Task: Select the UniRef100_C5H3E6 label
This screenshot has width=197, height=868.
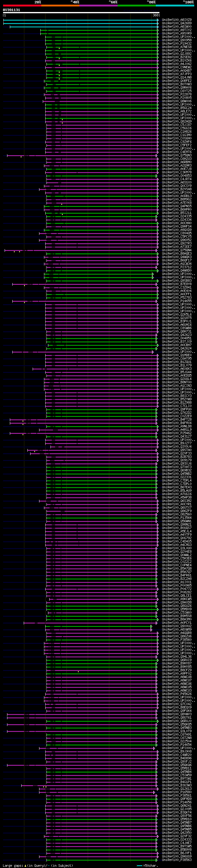Action: coord(177,558)
